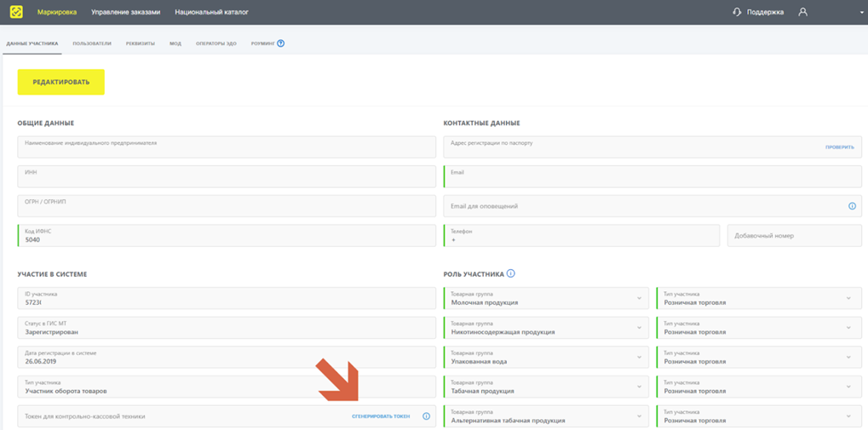Open Никотиносодержащая продукция product group dropdown

click(x=546, y=328)
